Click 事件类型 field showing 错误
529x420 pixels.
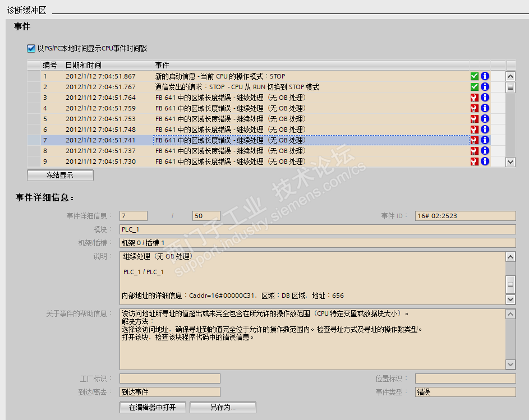[465, 392]
